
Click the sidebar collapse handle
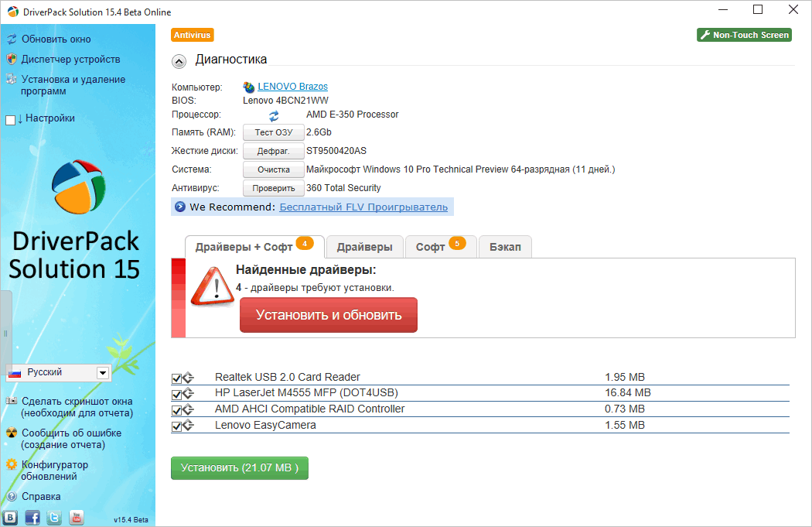point(5,334)
